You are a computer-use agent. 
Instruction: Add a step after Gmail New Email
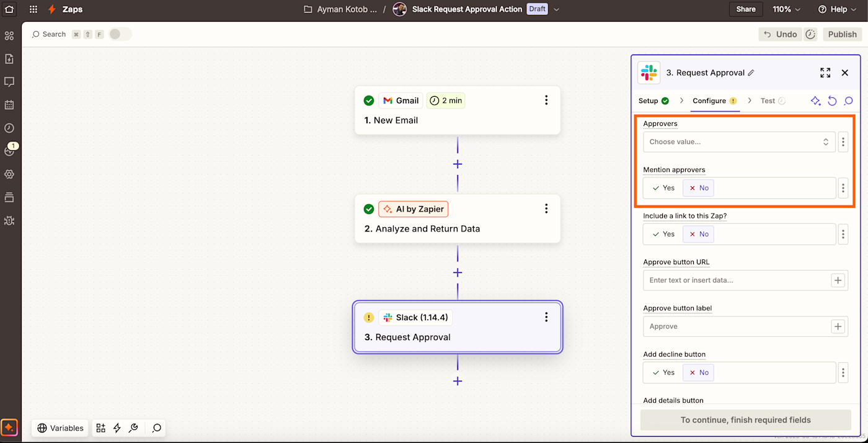pos(458,164)
